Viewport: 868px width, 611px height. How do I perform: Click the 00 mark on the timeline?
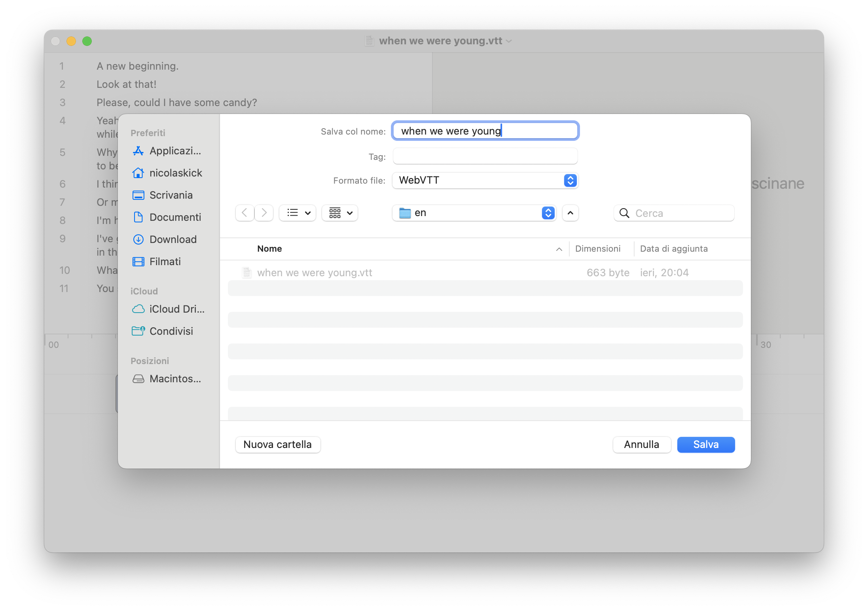53,345
